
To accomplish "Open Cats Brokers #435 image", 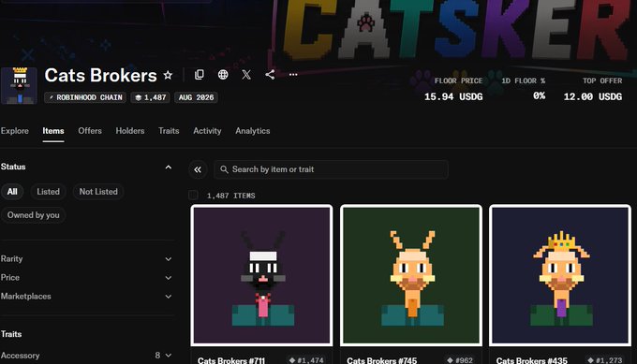I will [x=560, y=275].
